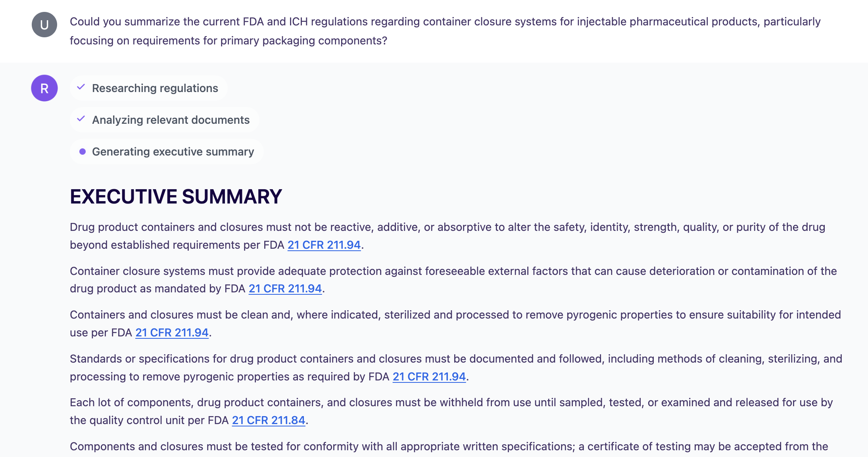Click the paragraph starting "Containers and closures must be clean"

[455, 315]
